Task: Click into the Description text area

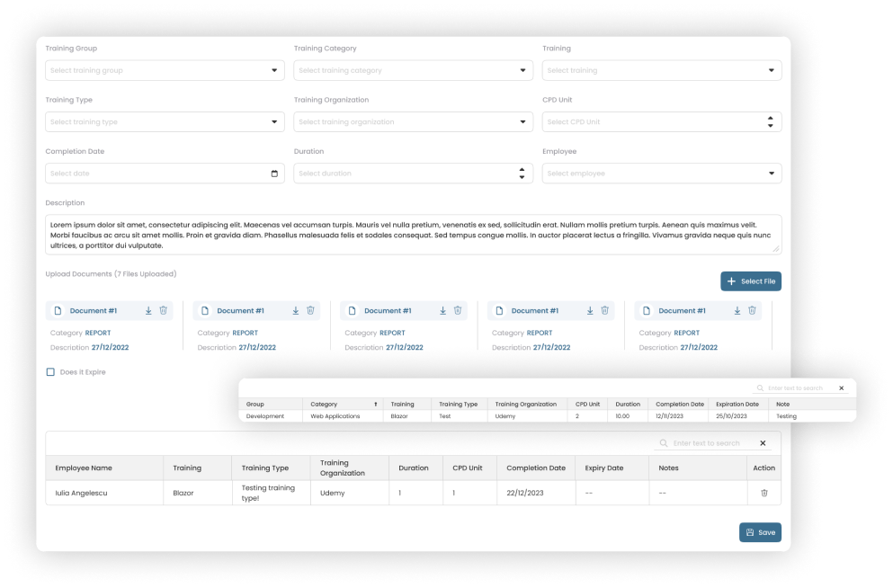Action: (413, 234)
